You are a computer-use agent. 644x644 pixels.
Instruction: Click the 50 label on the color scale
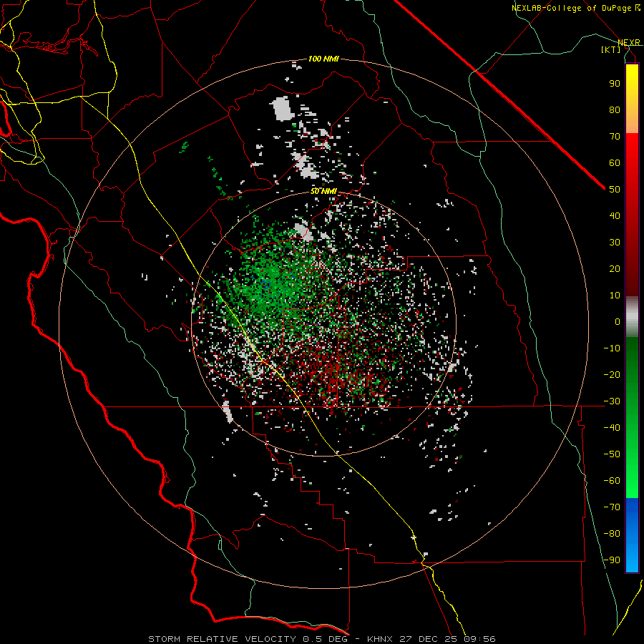(x=615, y=190)
